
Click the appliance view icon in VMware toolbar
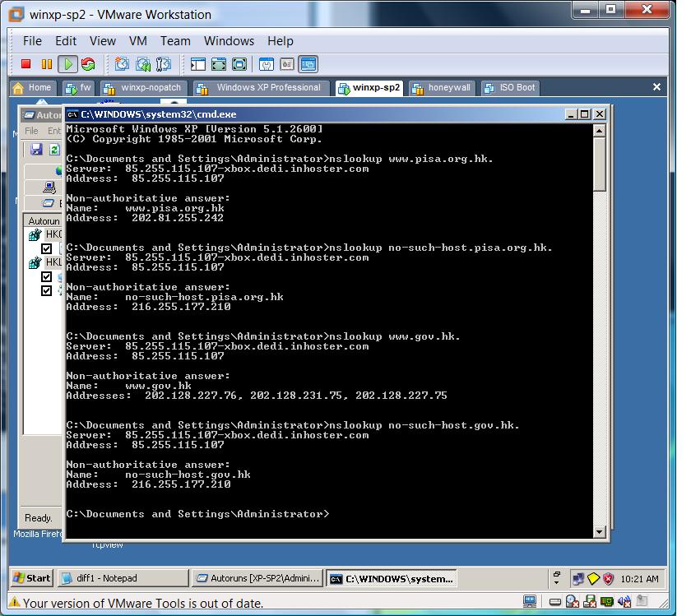[287, 64]
